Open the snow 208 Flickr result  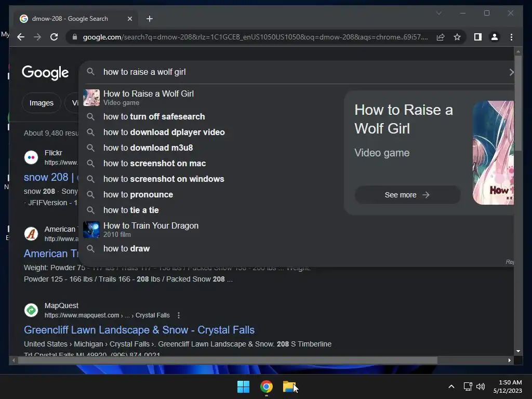pyautogui.click(x=51, y=177)
